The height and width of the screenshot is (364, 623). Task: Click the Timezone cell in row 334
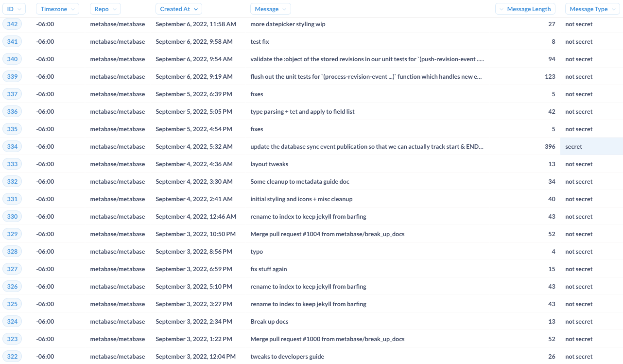point(45,147)
